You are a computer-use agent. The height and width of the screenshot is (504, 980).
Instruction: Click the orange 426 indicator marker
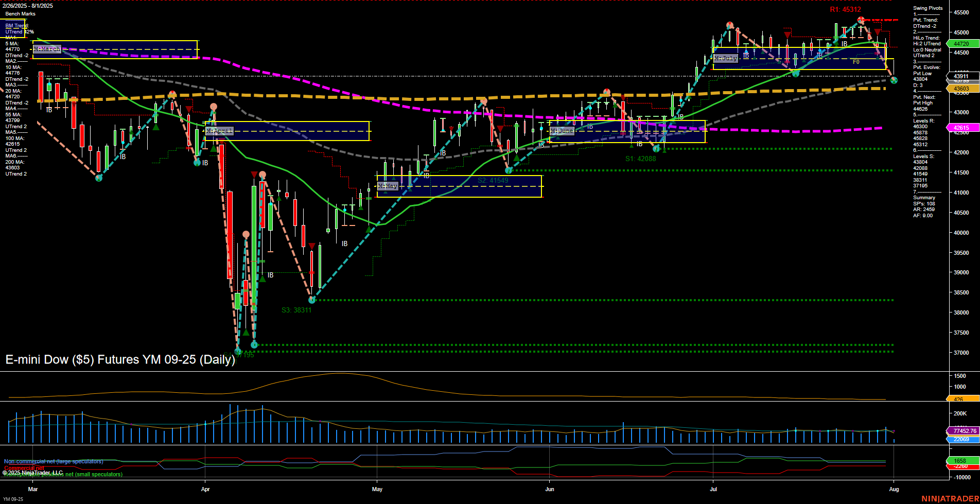pos(963,399)
